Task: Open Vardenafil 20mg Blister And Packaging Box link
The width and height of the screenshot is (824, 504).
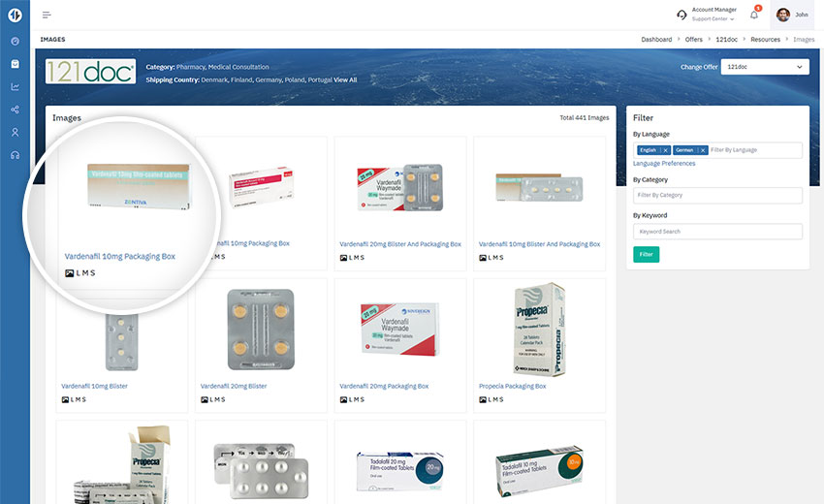Action: 400,244
